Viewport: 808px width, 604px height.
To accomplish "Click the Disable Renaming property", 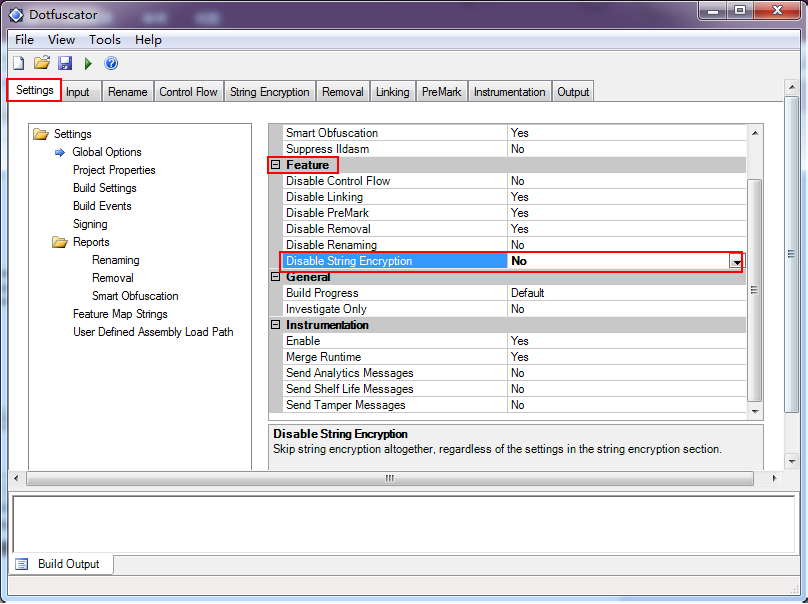I will point(514,245).
